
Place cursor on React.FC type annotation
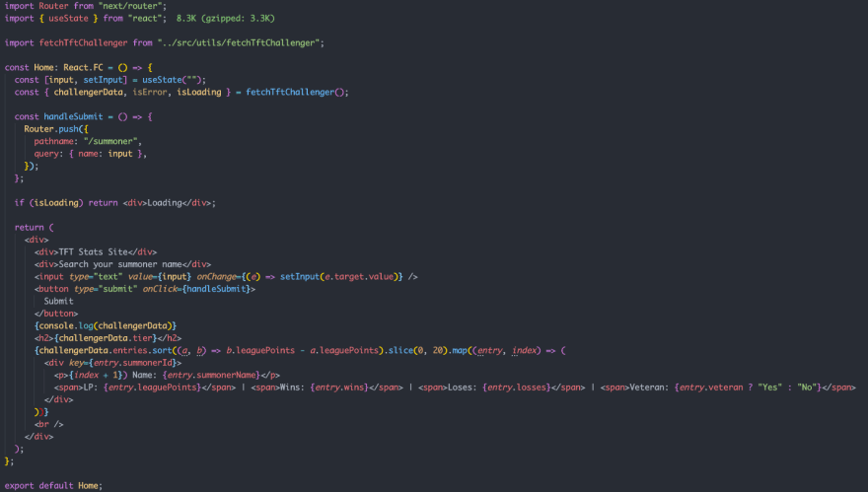83,67
